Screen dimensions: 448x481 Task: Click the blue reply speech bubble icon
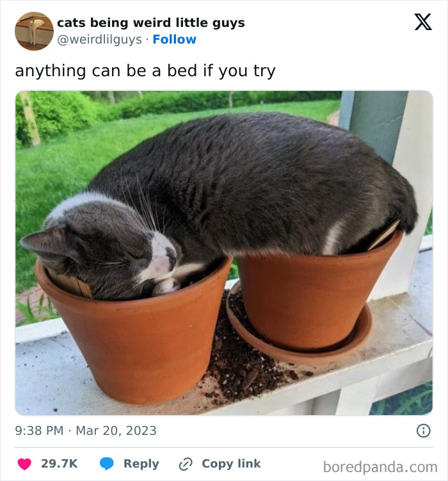[x=107, y=464]
